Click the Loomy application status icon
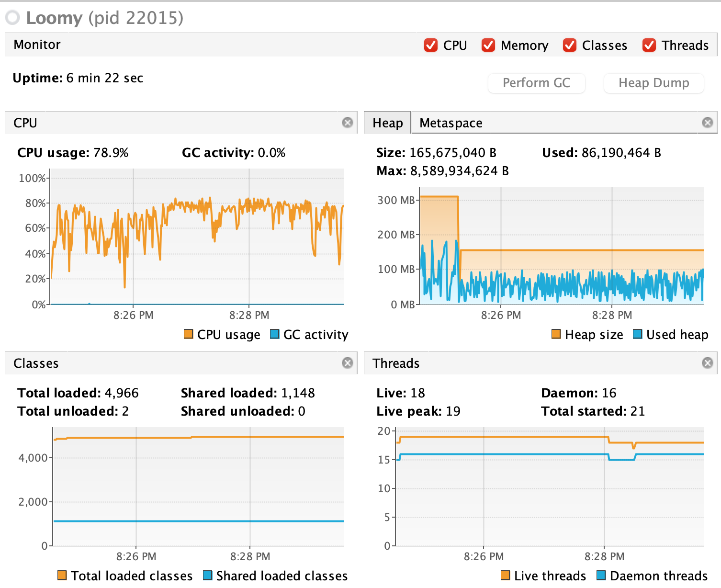 pyautogui.click(x=12, y=18)
